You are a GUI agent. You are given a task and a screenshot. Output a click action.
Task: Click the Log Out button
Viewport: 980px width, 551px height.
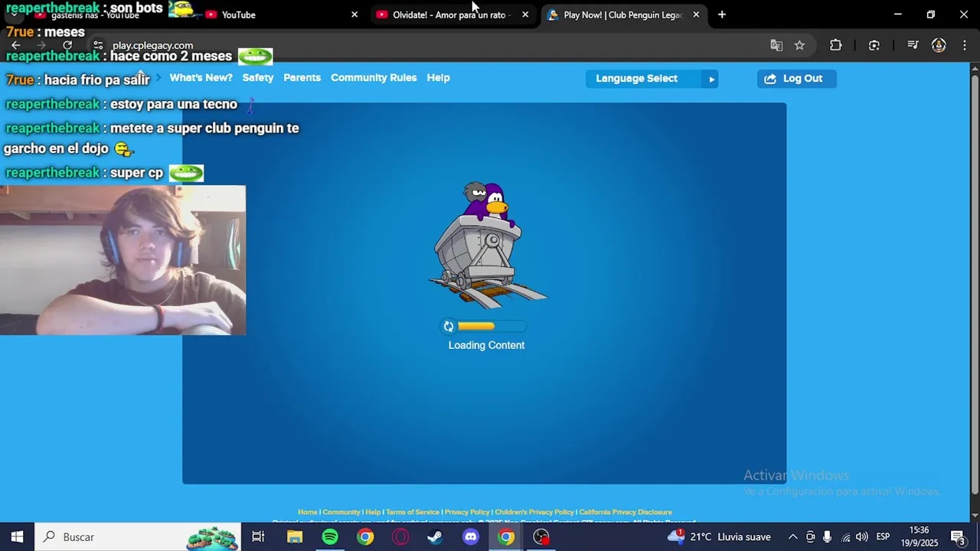(x=796, y=79)
